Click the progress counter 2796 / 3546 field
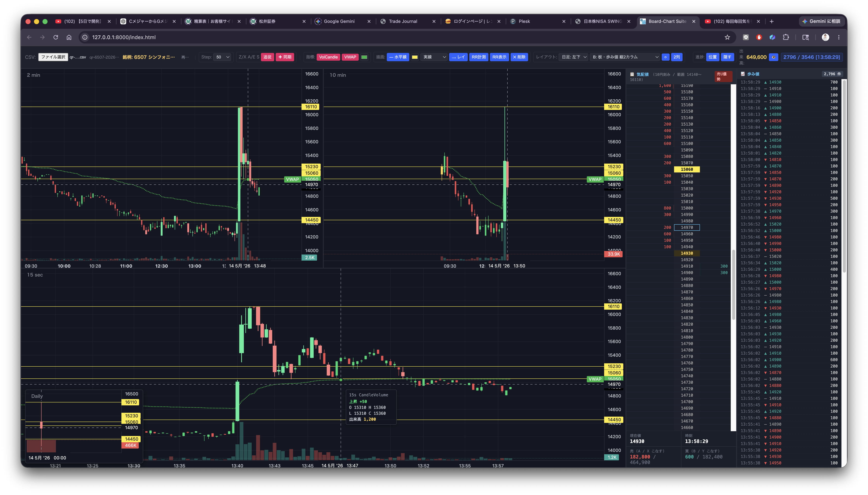 811,57
